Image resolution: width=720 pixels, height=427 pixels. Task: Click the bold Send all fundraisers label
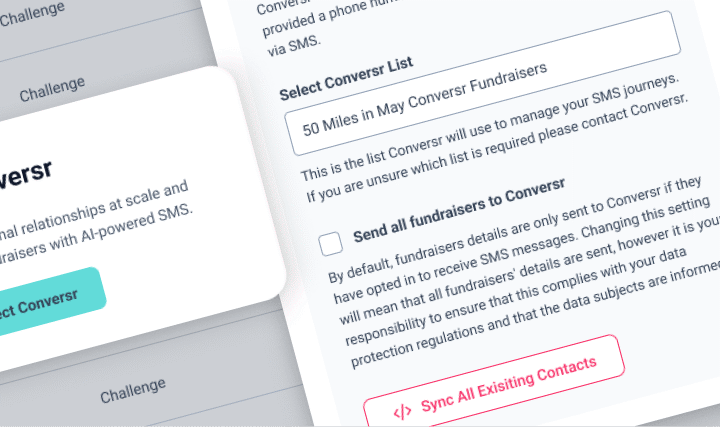[459, 211]
